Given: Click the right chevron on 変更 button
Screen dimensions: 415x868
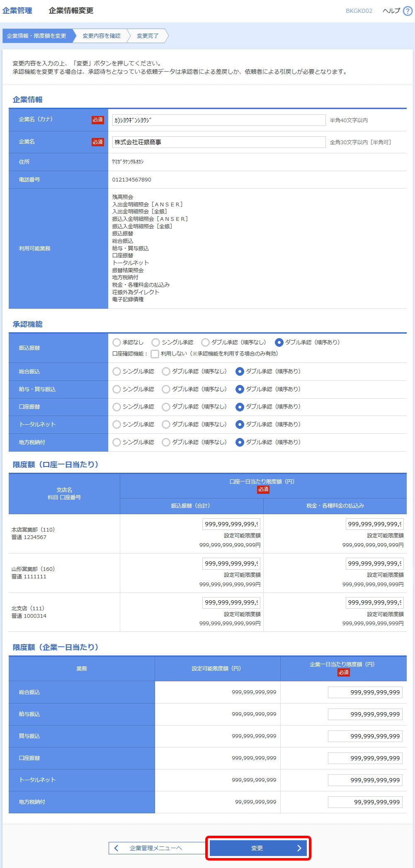Looking at the screenshot, I should [299, 848].
